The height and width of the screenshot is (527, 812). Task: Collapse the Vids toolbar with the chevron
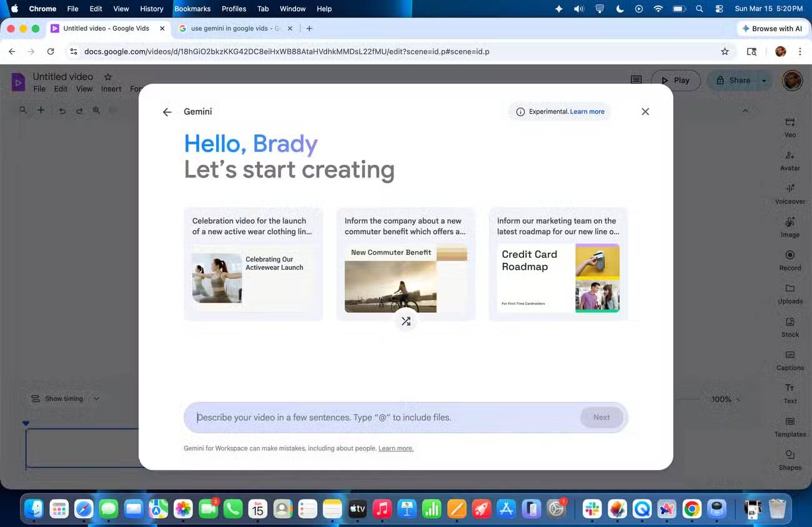coord(745,111)
